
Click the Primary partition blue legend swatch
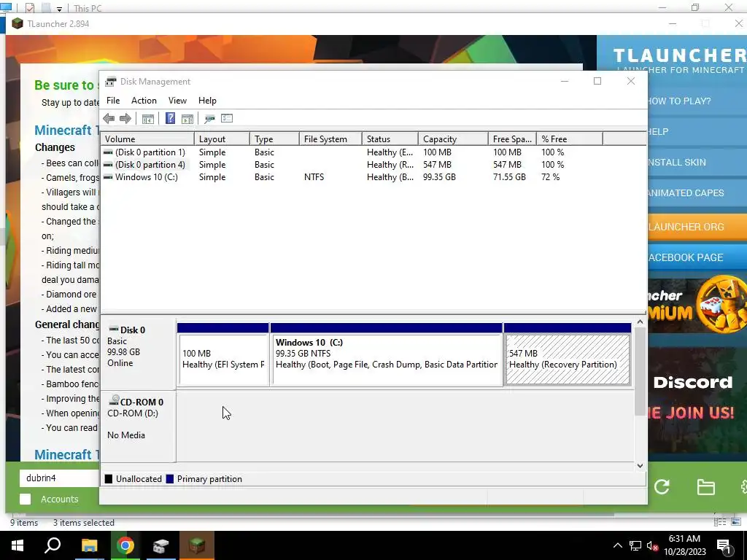coord(169,479)
